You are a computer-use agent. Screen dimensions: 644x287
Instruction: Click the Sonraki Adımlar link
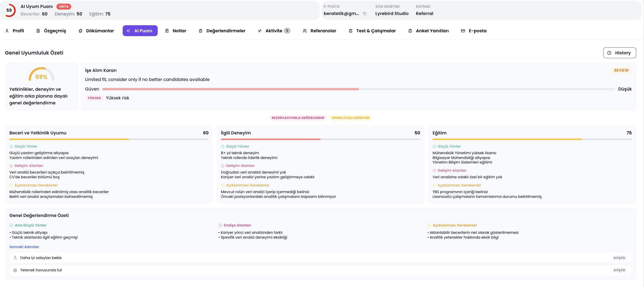(x=24, y=247)
